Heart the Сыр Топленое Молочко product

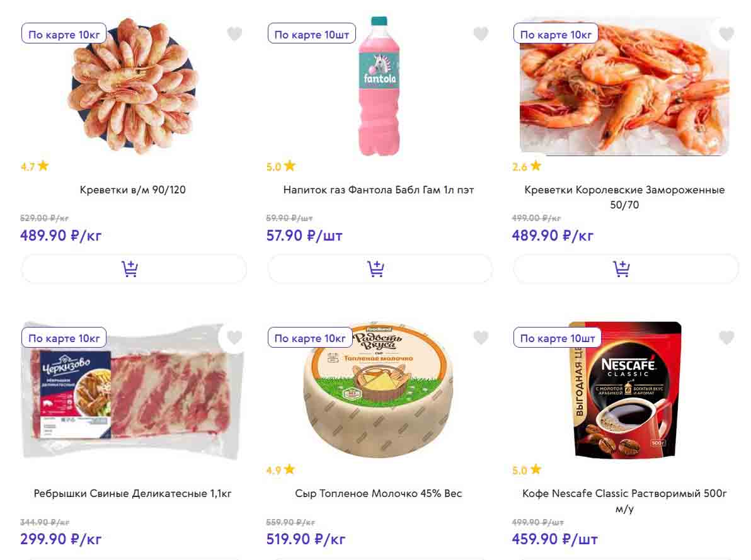pyautogui.click(x=481, y=338)
